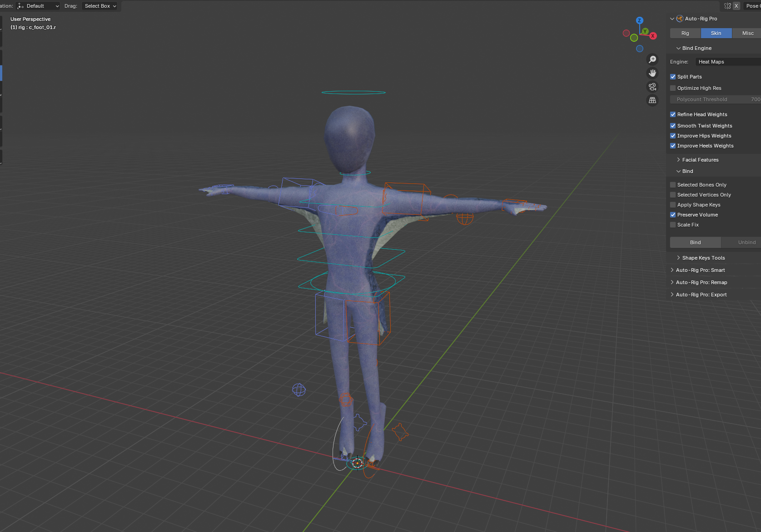Open the Pose options dropdown
761x532 pixels.
coord(752,6)
